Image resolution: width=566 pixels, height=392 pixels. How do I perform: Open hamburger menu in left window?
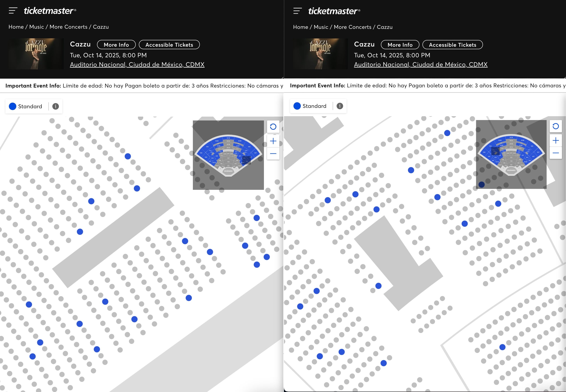coord(13,11)
